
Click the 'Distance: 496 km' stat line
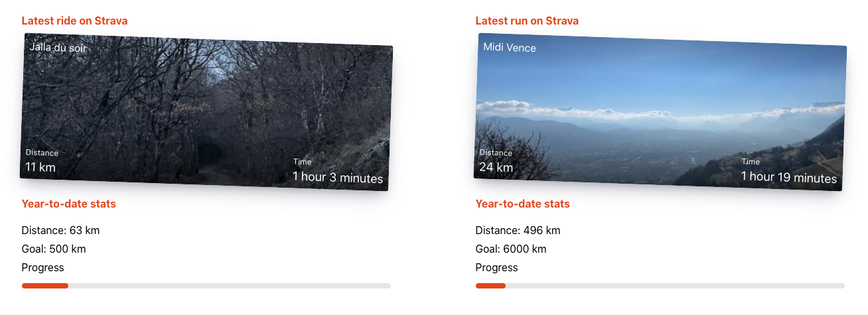[x=518, y=231]
